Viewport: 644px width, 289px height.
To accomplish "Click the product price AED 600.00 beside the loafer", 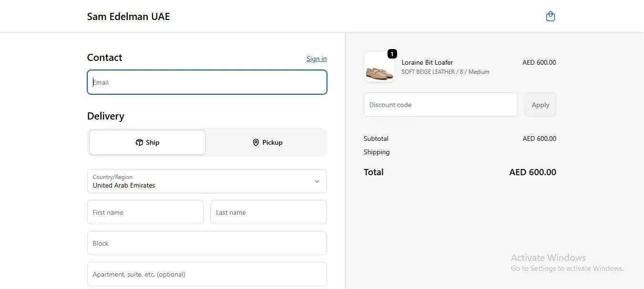I will pyautogui.click(x=539, y=62).
